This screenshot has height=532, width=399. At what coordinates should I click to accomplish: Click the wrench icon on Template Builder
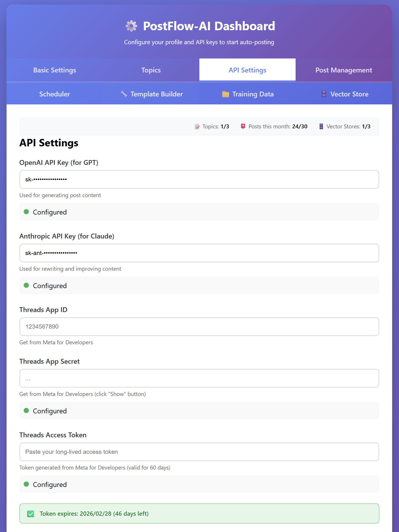click(x=124, y=94)
